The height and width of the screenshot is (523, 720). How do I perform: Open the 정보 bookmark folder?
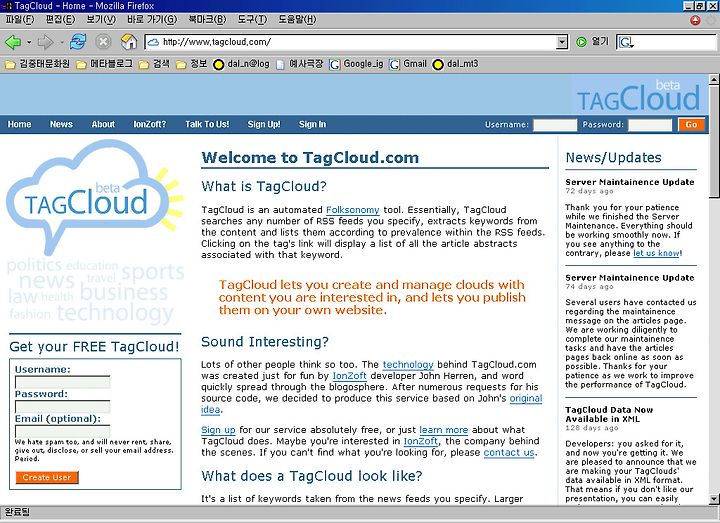pyautogui.click(x=192, y=64)
